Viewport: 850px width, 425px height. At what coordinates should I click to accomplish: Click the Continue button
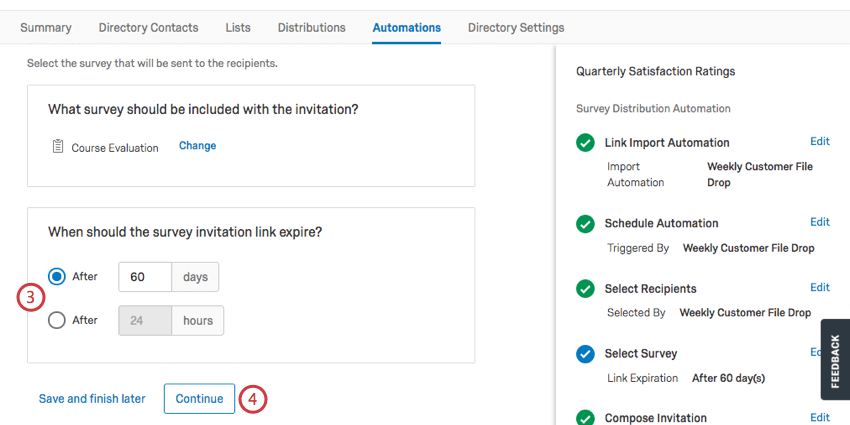tap(199, 399)
